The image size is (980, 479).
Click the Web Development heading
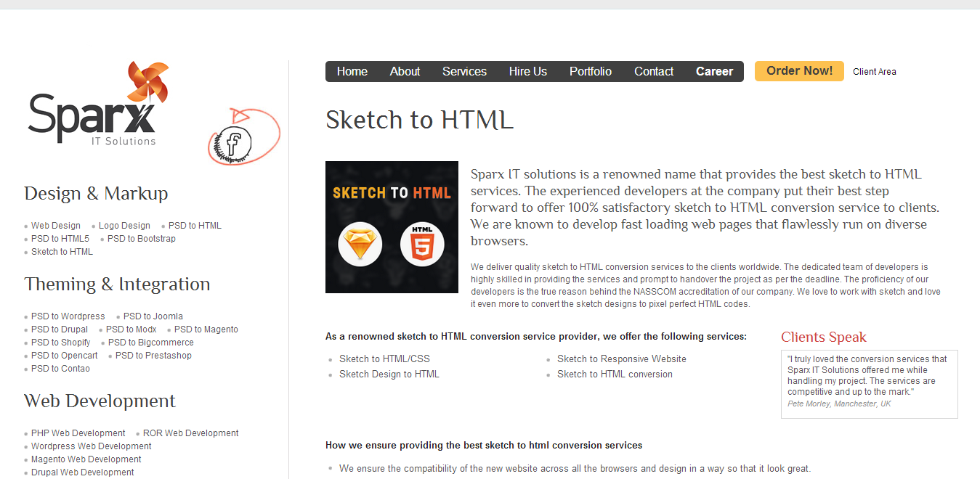click(100, 401)
